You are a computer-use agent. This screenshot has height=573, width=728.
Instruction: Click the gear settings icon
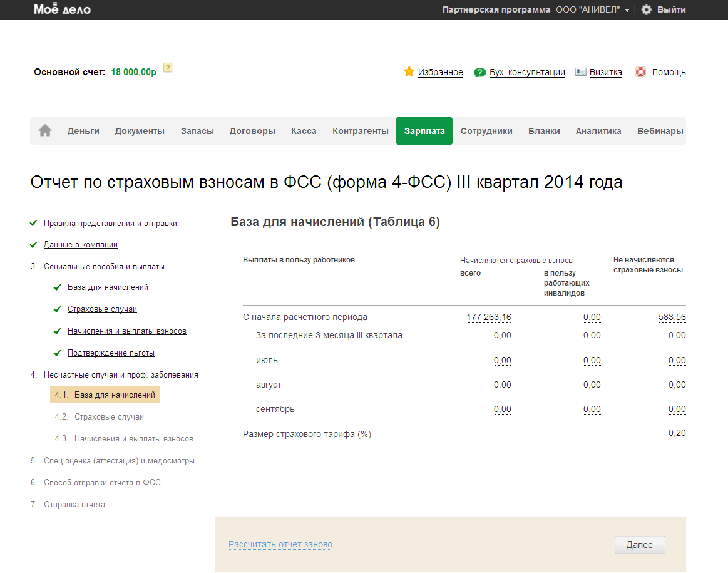(x=646, y=9)
